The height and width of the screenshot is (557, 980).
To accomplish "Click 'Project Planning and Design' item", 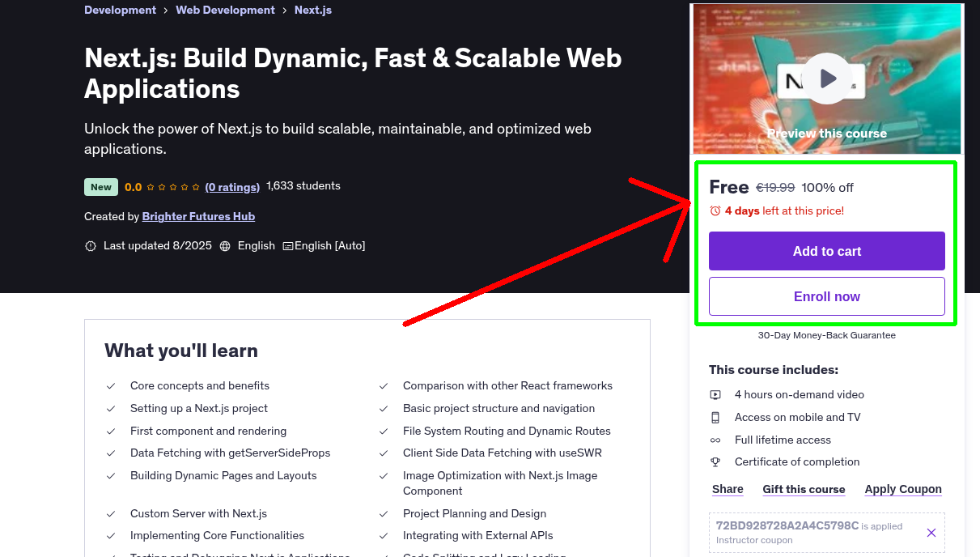I will pos(475,514).
